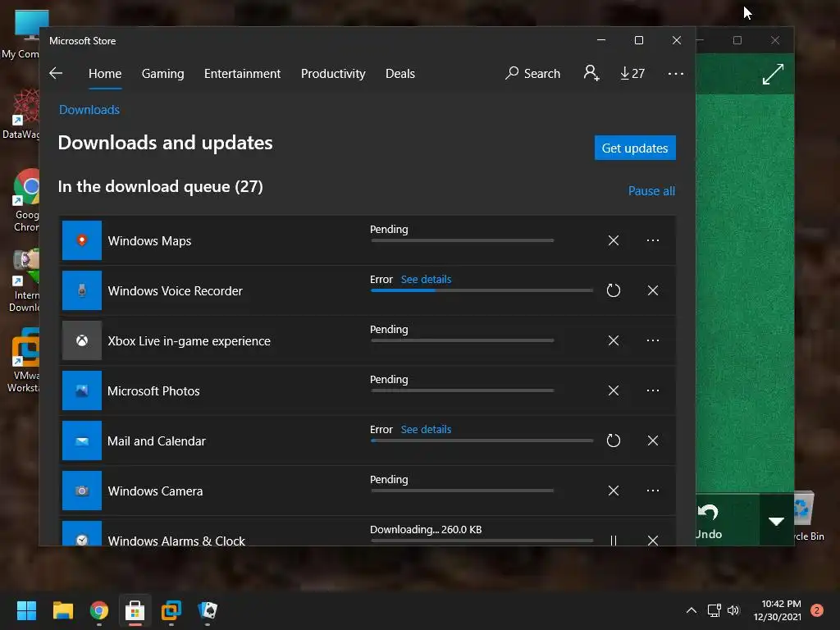This screenshot has width=840, height=630.
Task: Click the Xbox Live in-game experience icon
Action: (x=82, y=340)
